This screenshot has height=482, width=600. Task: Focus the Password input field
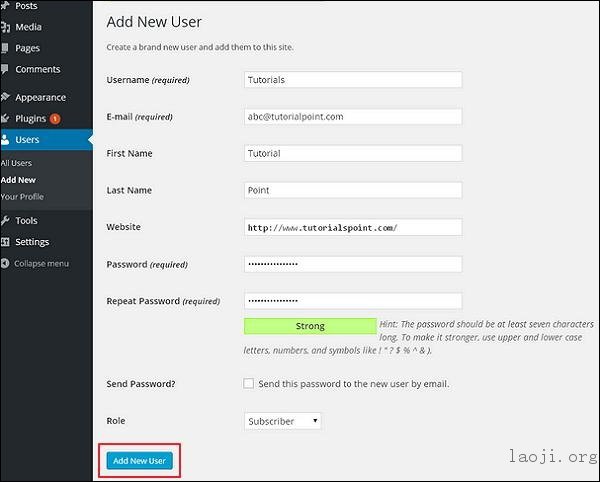(353, 264)
